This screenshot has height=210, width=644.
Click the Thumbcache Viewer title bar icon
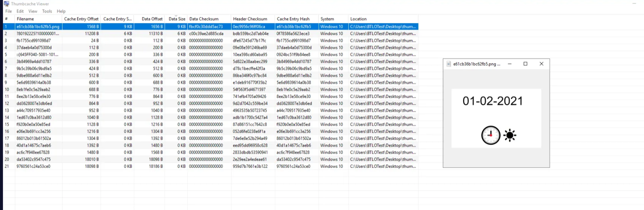6,4
